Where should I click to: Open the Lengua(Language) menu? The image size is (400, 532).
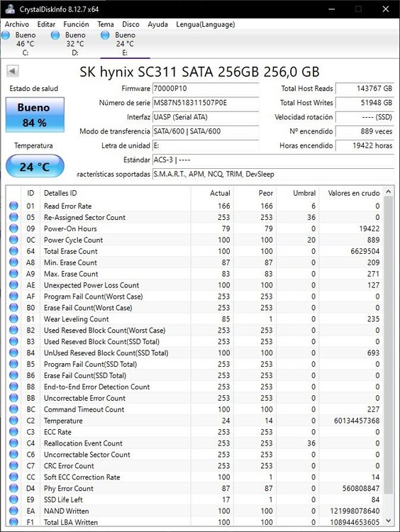click(x=205, y=24)
